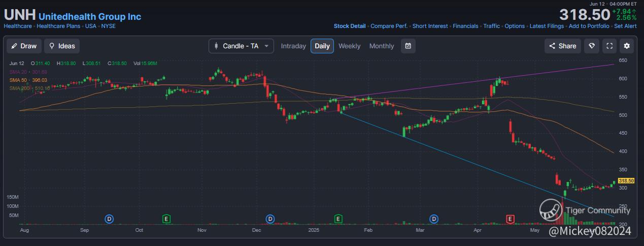Viewport: 644px width, 246px height.
Task: Open the Traffic link
Action: (491, 26)
